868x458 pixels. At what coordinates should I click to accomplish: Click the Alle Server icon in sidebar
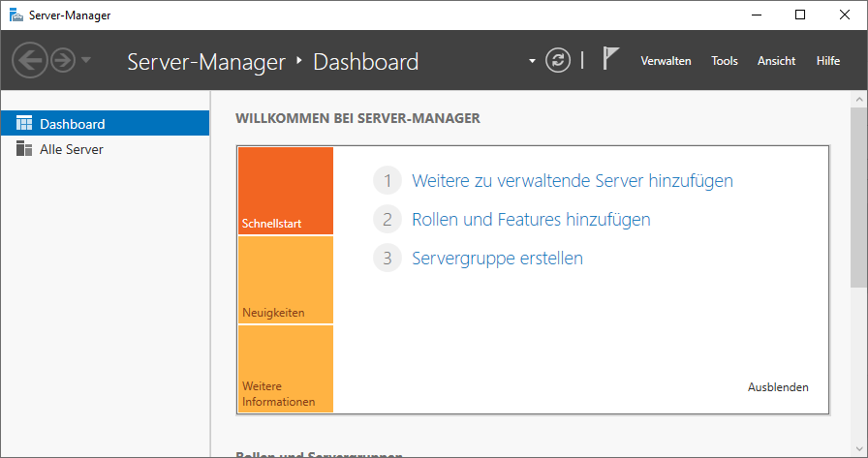[24, 148]
